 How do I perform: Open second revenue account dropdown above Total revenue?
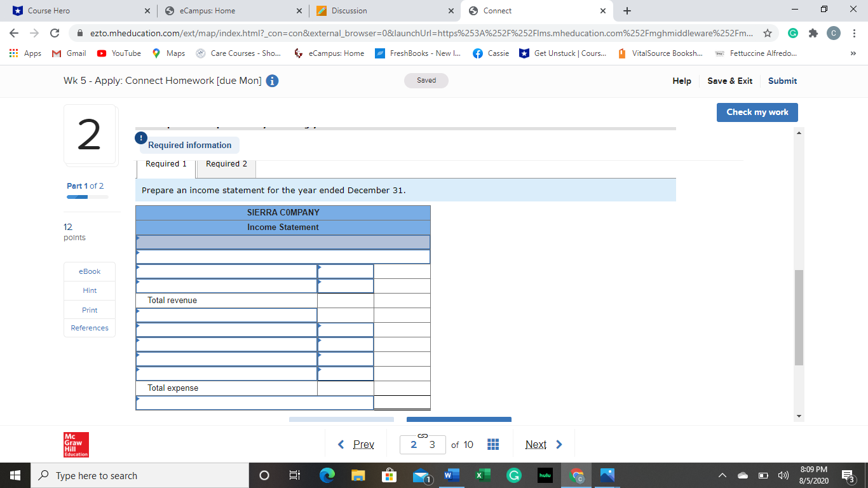click(226, 286)
